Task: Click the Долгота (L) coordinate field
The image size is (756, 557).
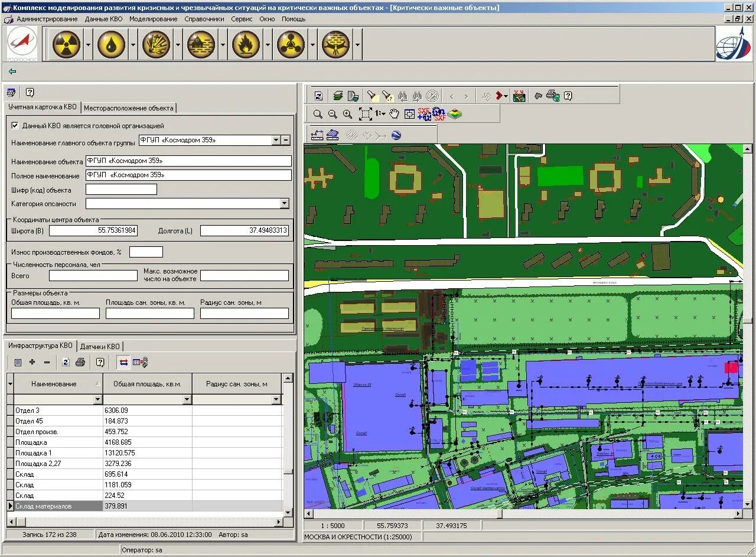Action: (245, 230)
